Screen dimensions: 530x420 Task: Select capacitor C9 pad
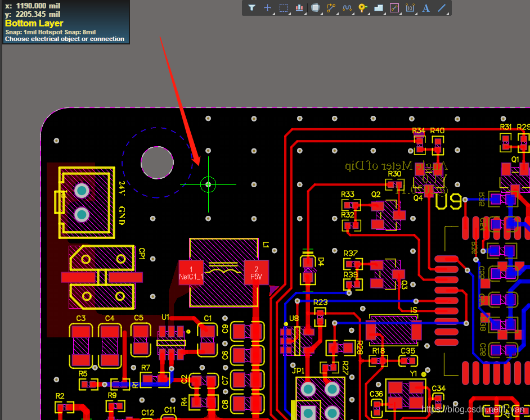[x=248, y=332]
